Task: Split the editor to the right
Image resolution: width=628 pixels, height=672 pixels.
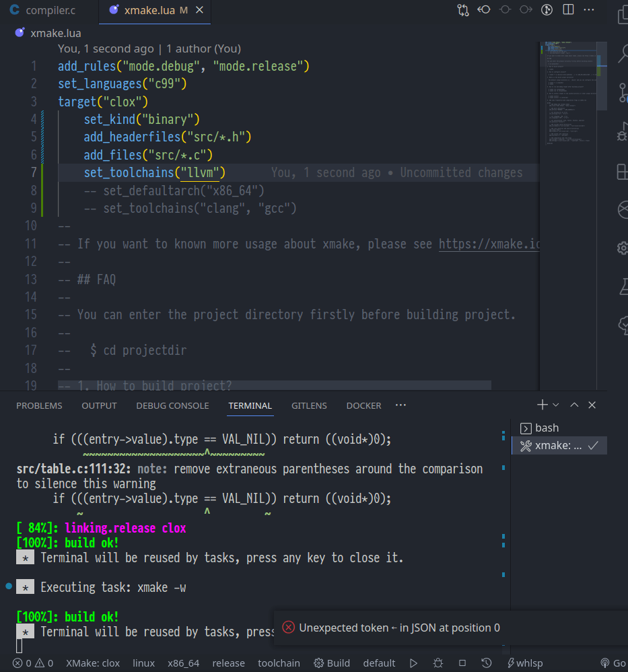Action: [x=569, y=10]
